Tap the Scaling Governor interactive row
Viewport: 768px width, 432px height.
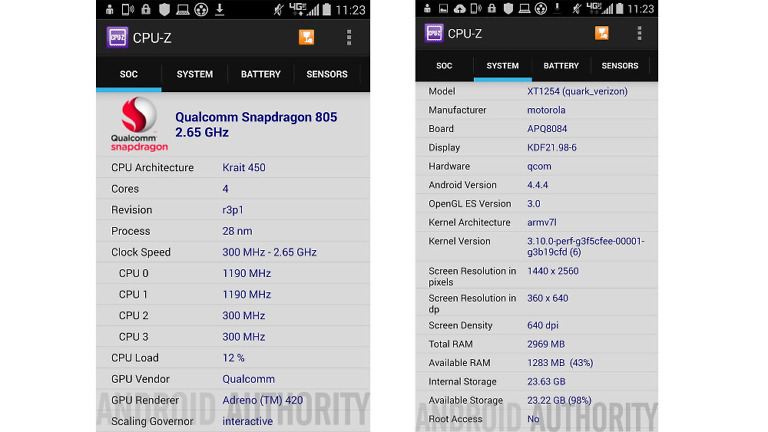(233, 421)
